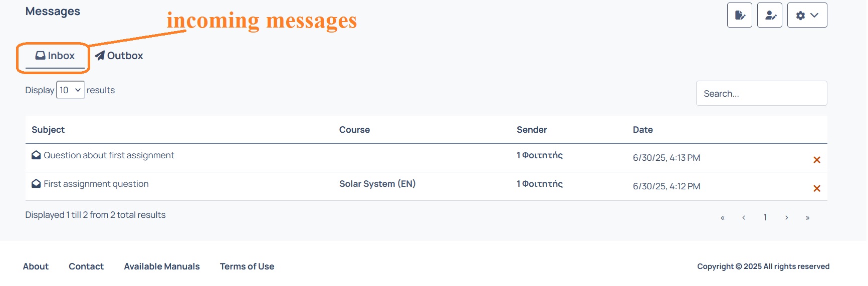Open the Solar System (EN) course link
Image resolution: width=868 pixels, height=286 pixels.
point(377,184)
